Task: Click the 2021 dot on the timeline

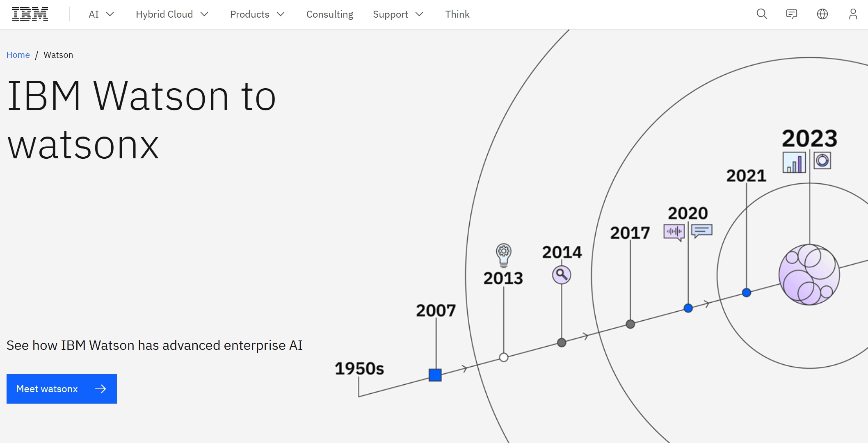Action: click(x=746, y=292)
